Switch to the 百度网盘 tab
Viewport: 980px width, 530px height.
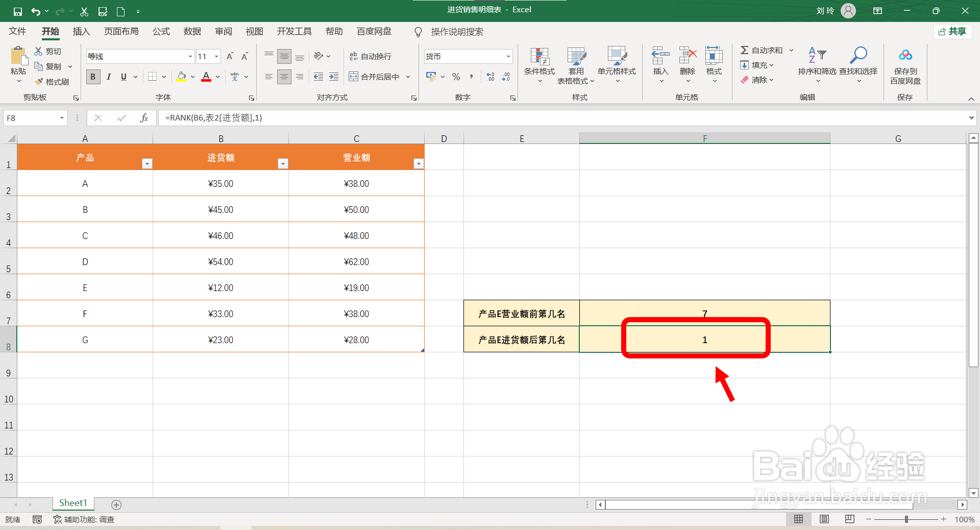pyautogui.click(x=374, y=32)
